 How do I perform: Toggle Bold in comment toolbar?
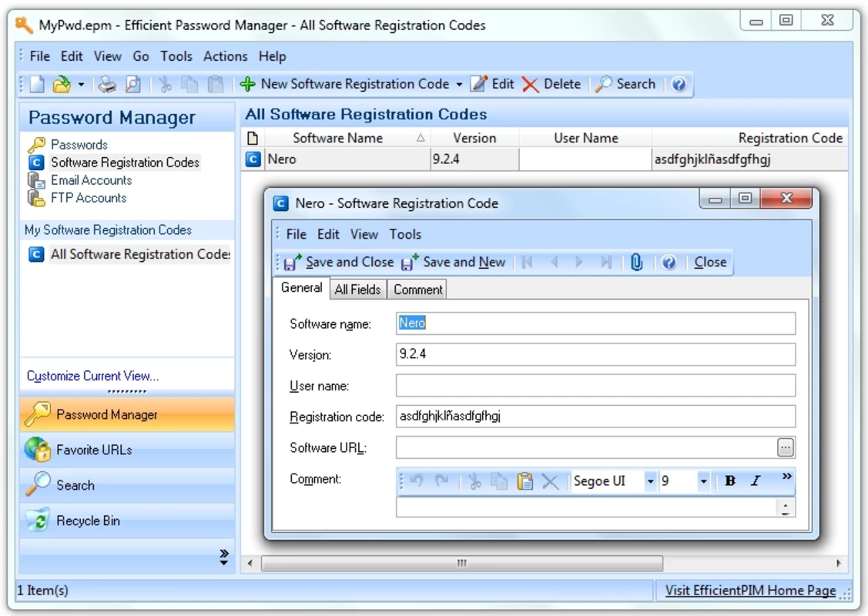730,481
